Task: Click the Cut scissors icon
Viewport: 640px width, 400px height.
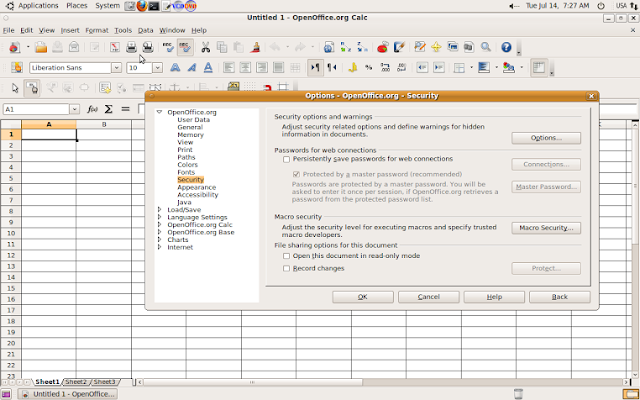Action: [x=206, y=47]
